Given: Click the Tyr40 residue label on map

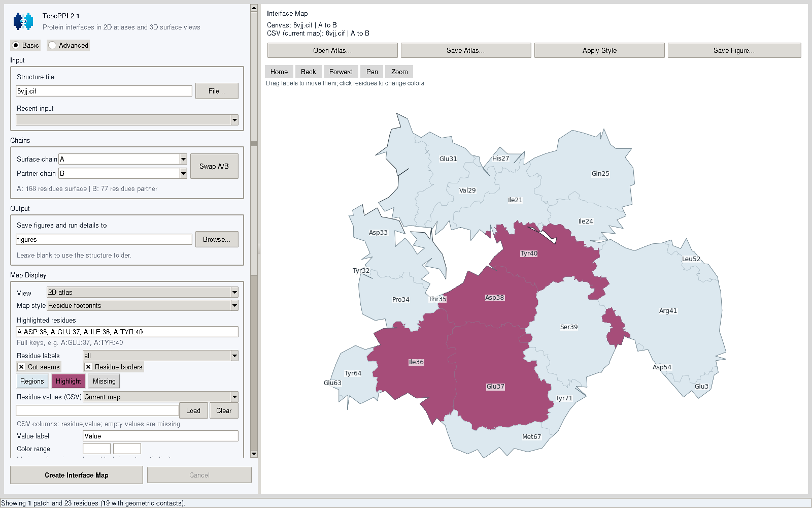Looking at the screenshot, I should [x=529, y=253].
